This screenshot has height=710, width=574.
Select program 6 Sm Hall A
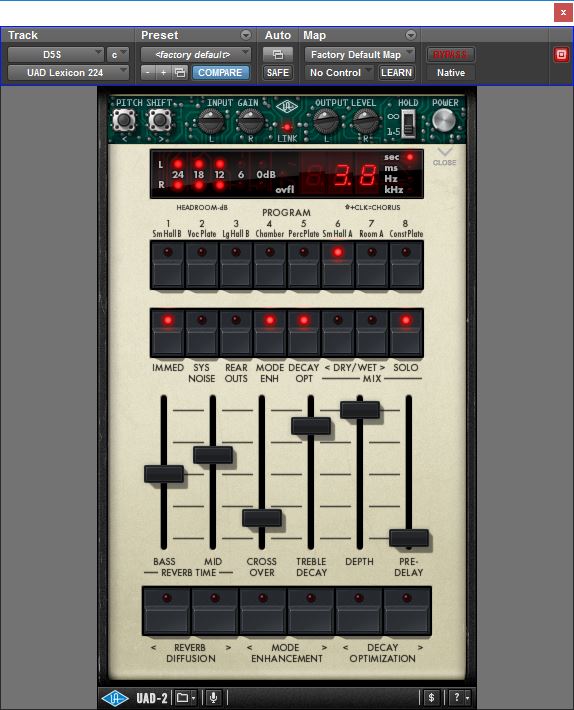click(x=338, y=265)
